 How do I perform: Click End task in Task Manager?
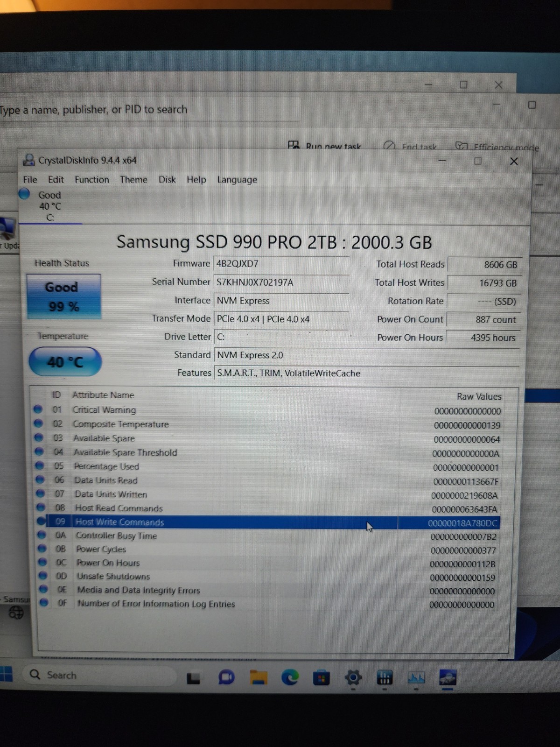click(410, 147)
